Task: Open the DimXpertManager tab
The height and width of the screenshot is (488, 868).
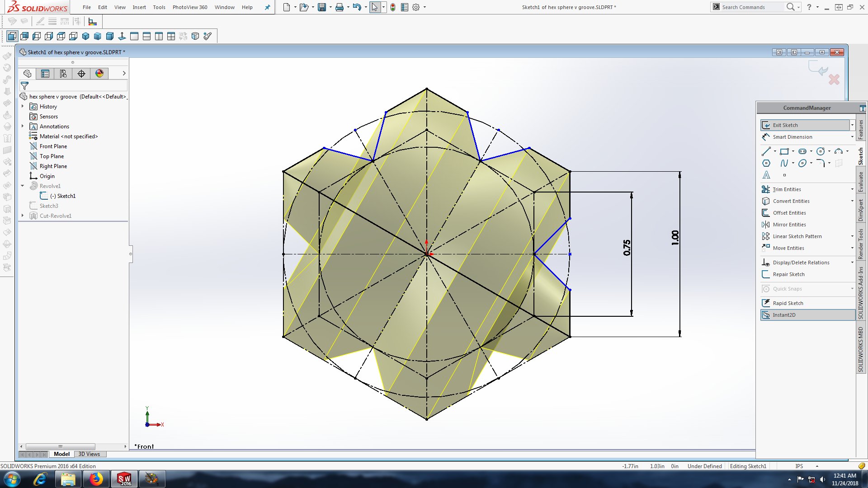Action: click(81, 74)
